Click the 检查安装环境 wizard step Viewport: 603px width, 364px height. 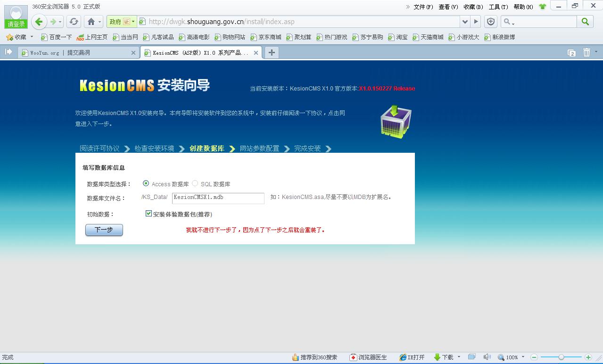click(154, 148)
